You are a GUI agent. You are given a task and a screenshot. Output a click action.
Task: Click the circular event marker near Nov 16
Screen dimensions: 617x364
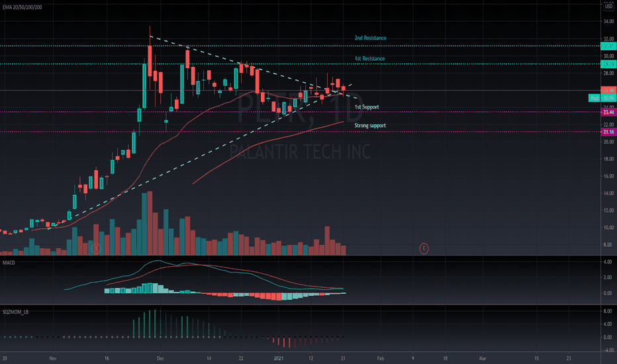(97, 248)
